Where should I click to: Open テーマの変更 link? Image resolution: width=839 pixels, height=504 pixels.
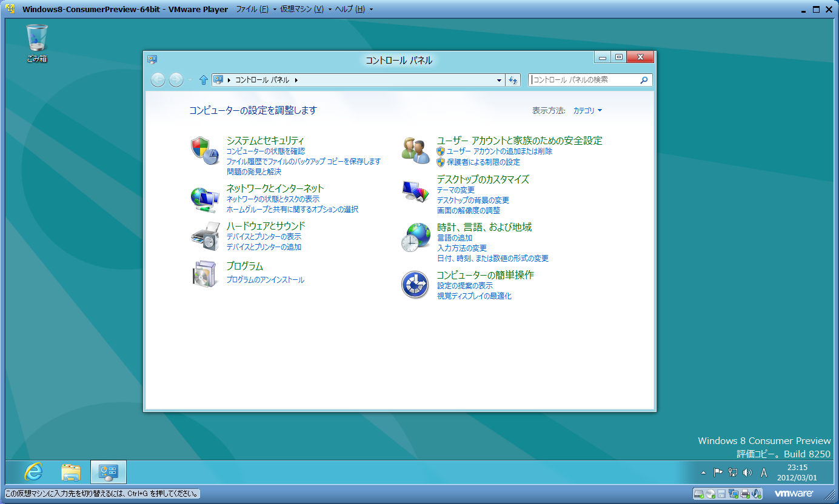click(x=456, y=190)
